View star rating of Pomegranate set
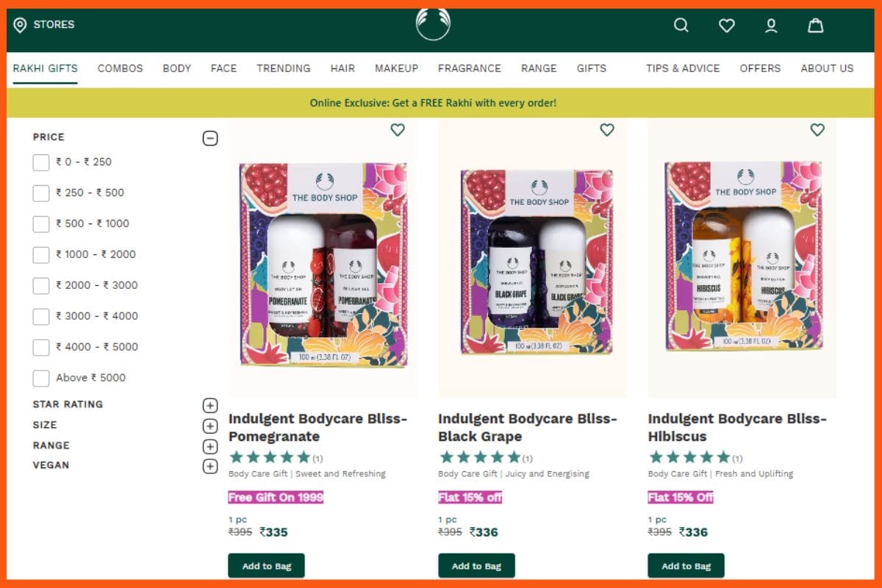Screen dimensions: 882x588 [269, 456]
